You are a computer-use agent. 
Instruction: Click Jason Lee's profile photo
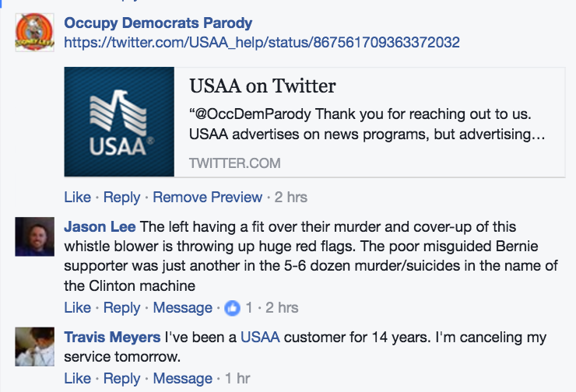34,236
